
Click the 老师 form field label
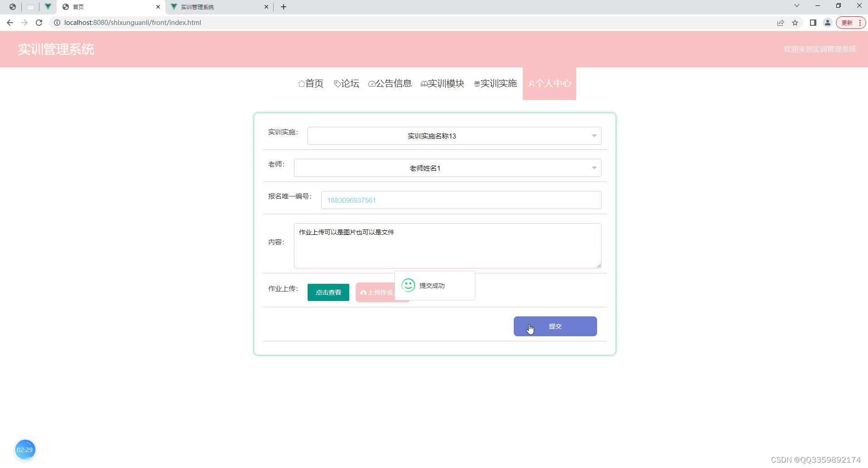click(x=276, y=164)
